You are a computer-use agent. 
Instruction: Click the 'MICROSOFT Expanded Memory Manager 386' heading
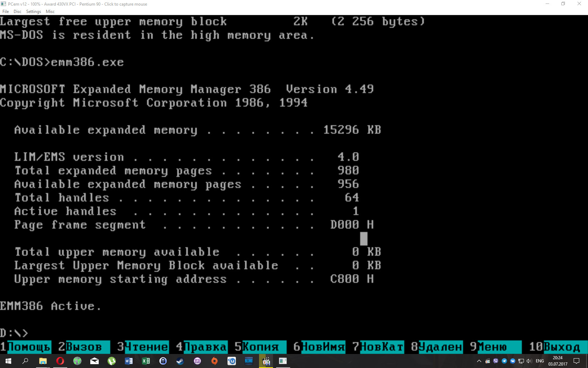click(135, 89)
